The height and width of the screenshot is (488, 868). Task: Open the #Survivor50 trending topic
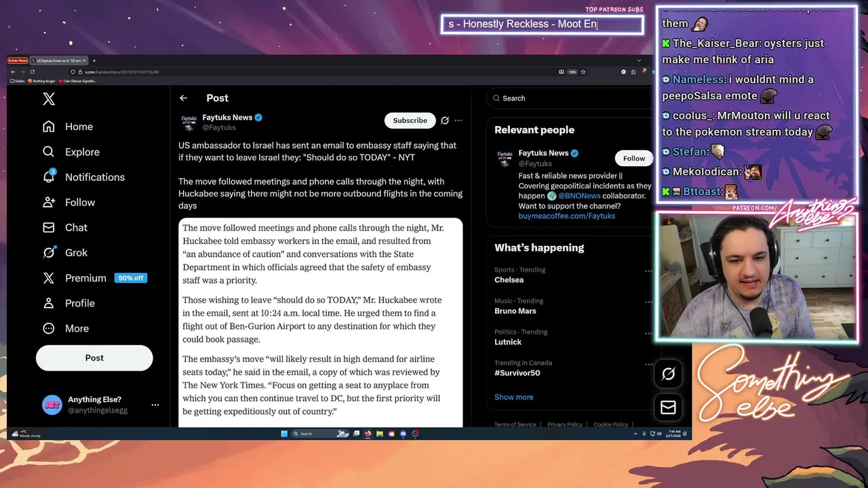tap(517, 373)
